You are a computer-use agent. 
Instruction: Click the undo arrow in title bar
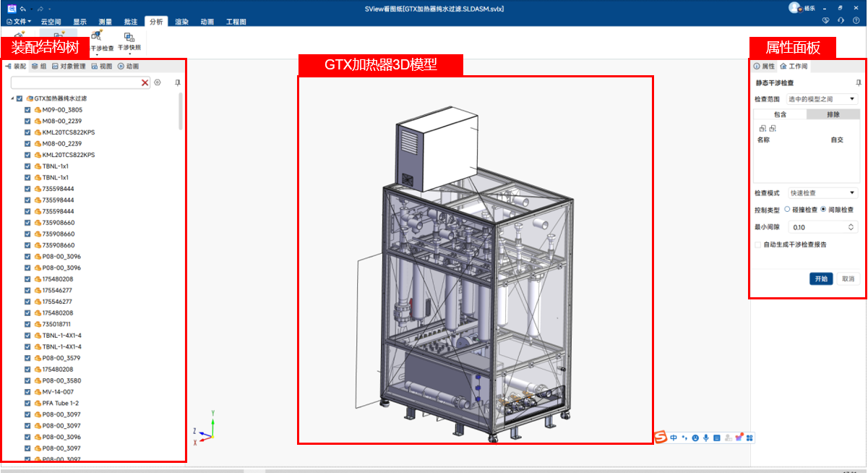tap(23, 9)
